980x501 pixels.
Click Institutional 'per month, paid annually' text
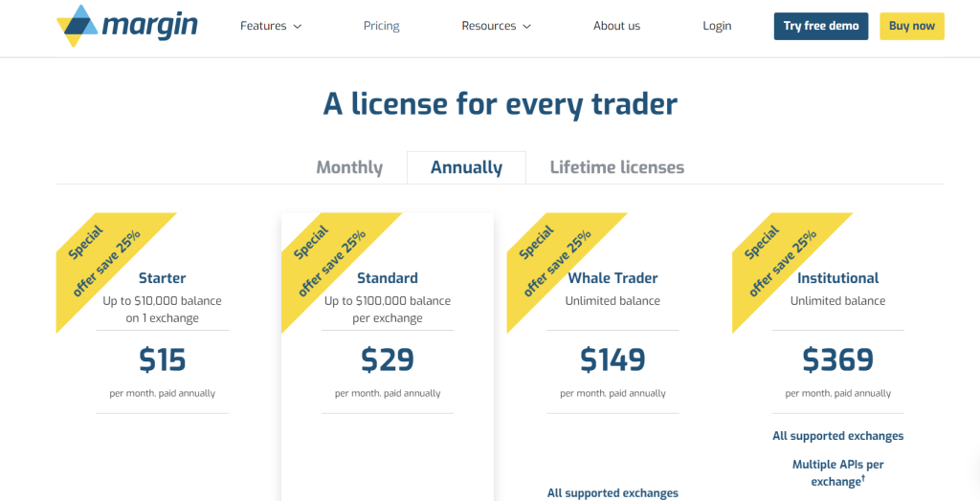[838, 394]
